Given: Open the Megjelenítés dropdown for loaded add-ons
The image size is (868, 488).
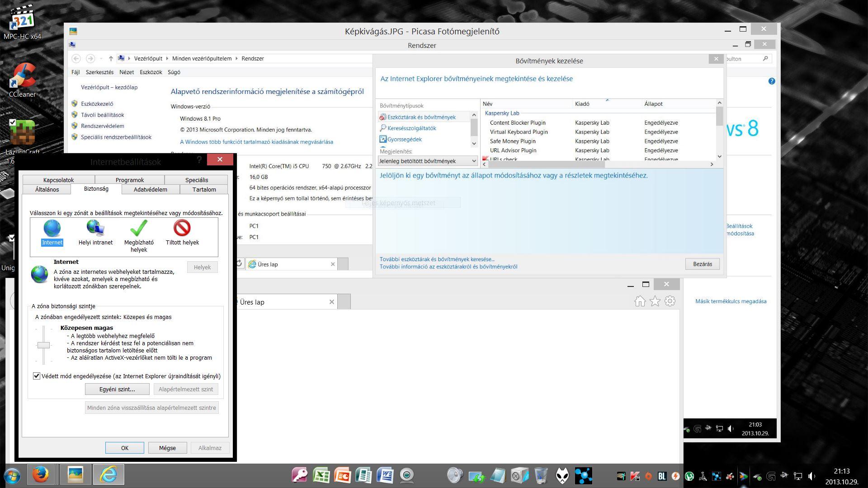Looking at the screenshot, I should pyautogui.click(x=428, y=161).
